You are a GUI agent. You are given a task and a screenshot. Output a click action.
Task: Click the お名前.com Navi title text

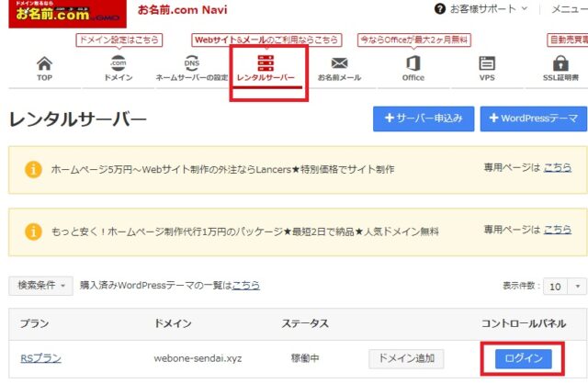183,9
